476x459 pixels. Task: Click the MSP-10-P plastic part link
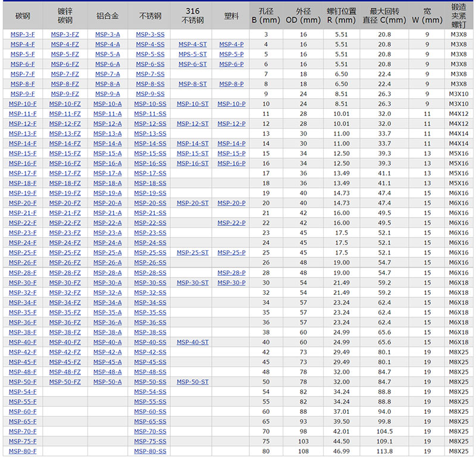231,104
